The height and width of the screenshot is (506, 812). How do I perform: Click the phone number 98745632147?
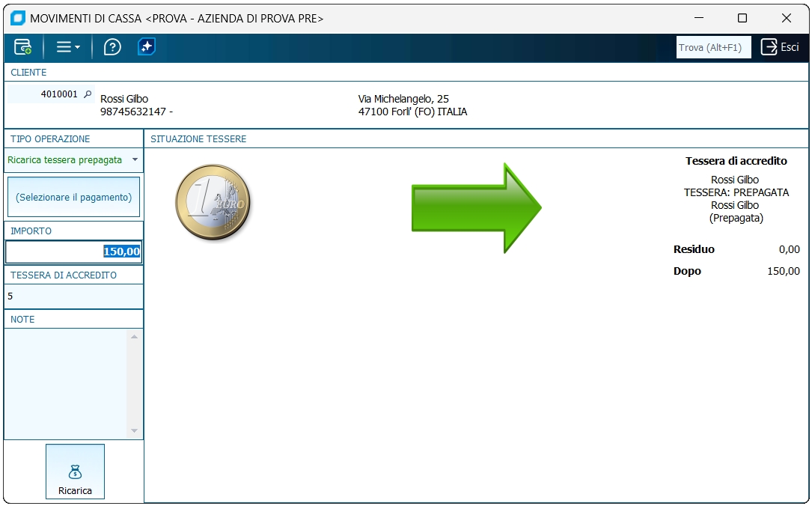(x=133, y=112)
